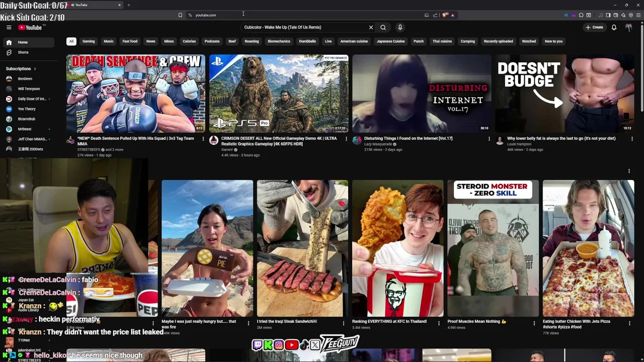Open the Jets Pizza short options menu
This screenshot has width=644, height=362.
(x=629, y=323)
